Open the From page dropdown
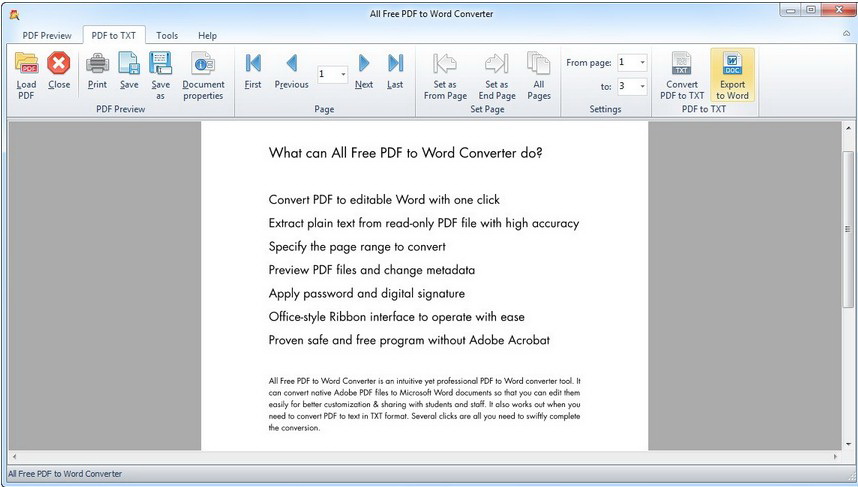This screenshot has width=858, height=487. (x=642, y=62)
